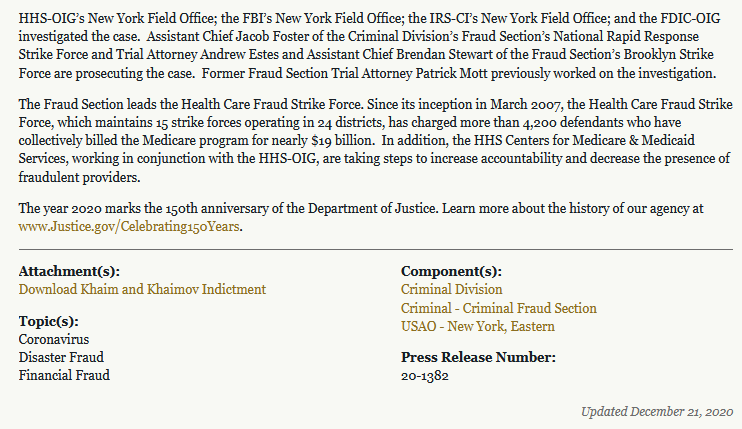Click the Updated December 21, 2020 date

pos(657,411)
